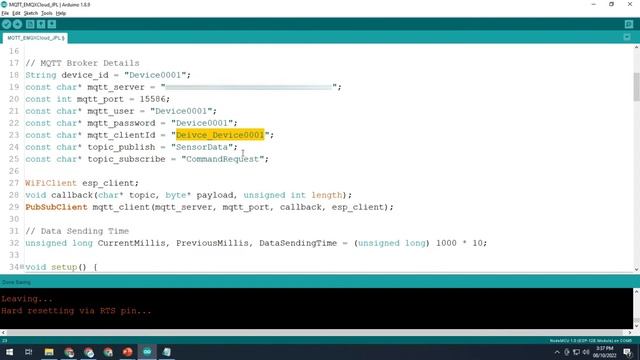Click the console vertical scrollbar up arrow

pyautogui.click(x=636, y=292)
